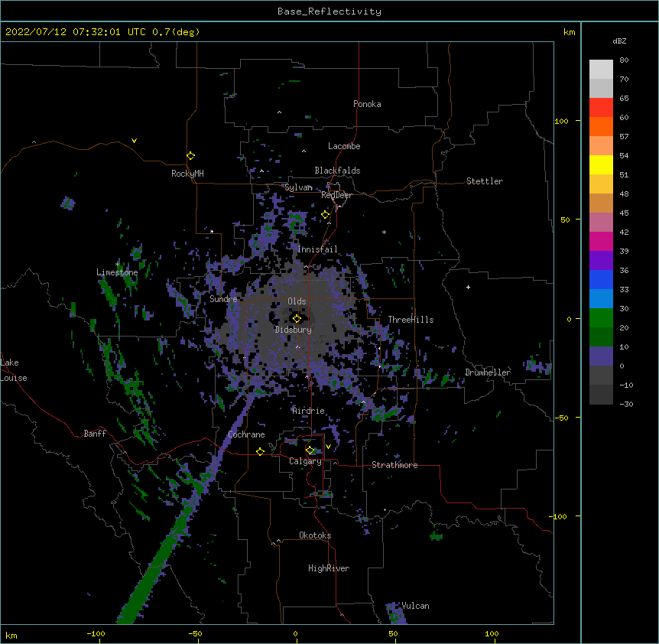Click the Lake Louise label

[x=13, y=370]
